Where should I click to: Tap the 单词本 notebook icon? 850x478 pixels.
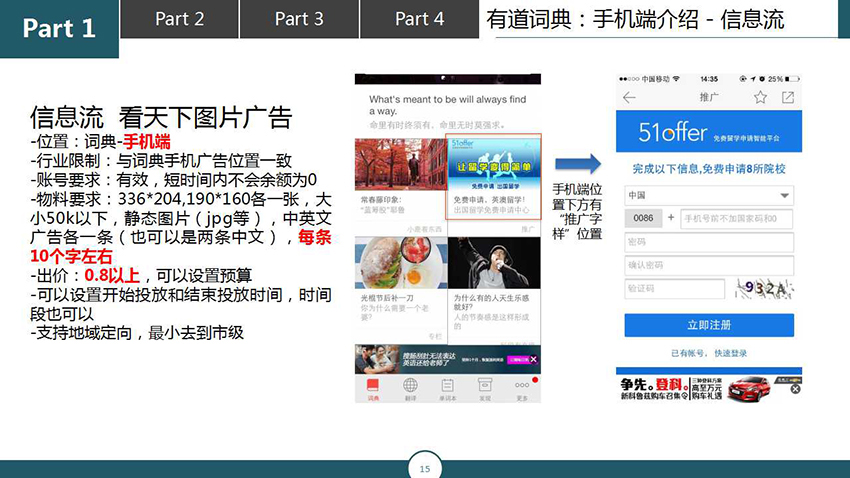coord(447,389)
